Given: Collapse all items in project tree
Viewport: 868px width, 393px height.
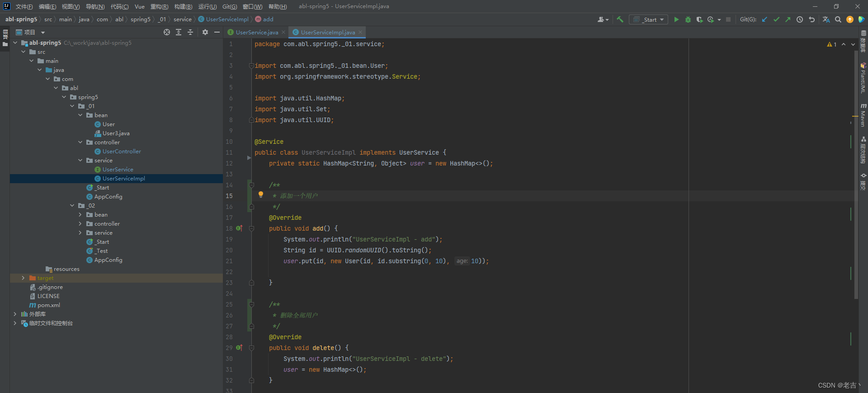Looking at the screenshot, I should click(x=190, y=32).
